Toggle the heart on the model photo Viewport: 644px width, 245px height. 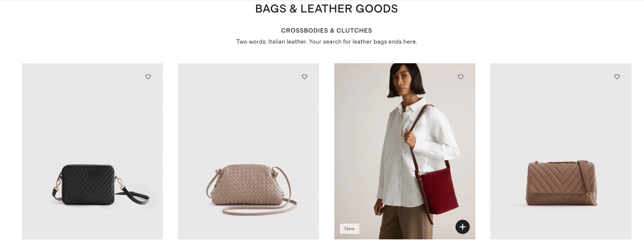tap(461, 77)
